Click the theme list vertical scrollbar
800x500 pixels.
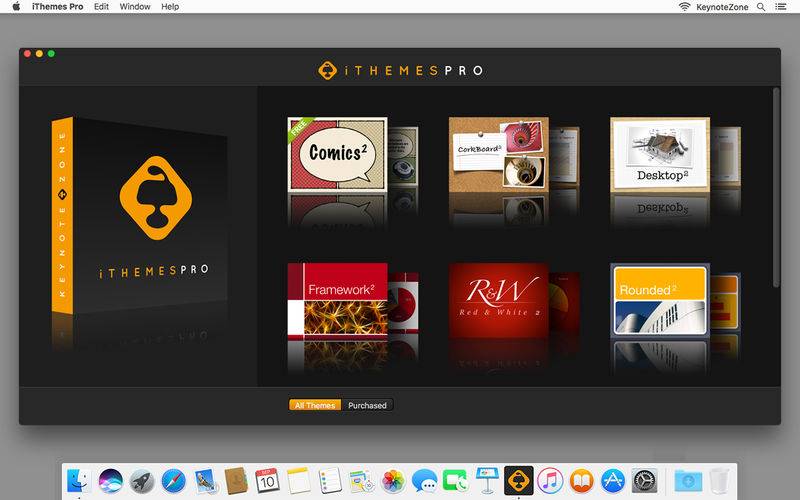[776, 188]
